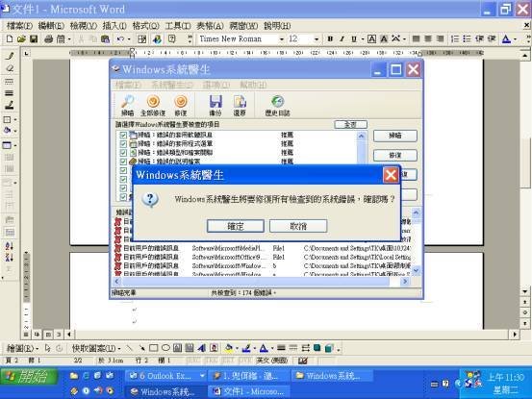532x399 pixels.
Task: Open the Times New Roman font dropdown
Action: click(x=281, y=39)
